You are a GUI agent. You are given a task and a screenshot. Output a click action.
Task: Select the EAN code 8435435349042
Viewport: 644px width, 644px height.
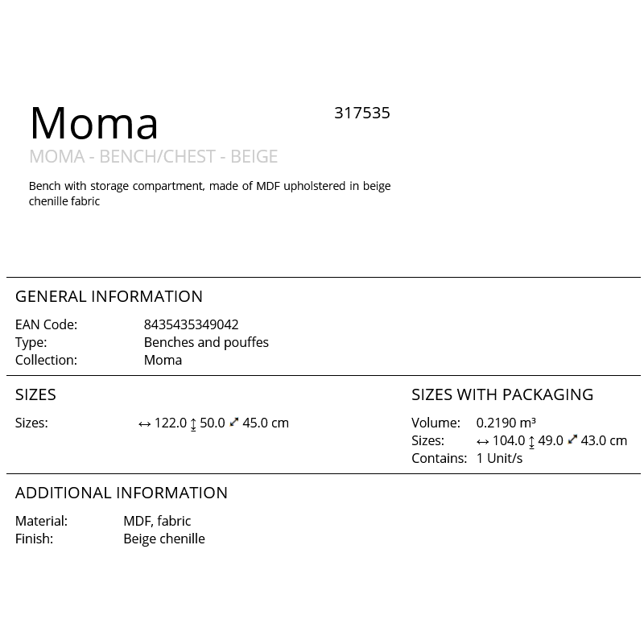(x=191, y=324)
